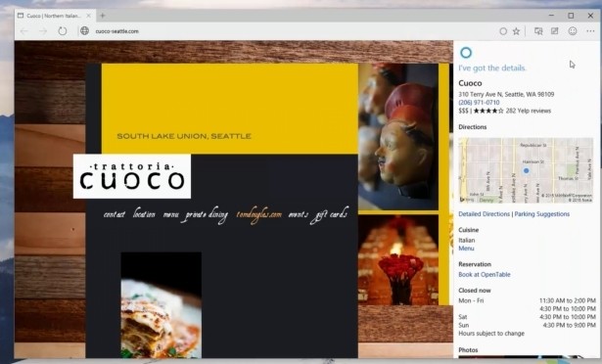
Task: Open the private dining page
Action: pos(207,215)
